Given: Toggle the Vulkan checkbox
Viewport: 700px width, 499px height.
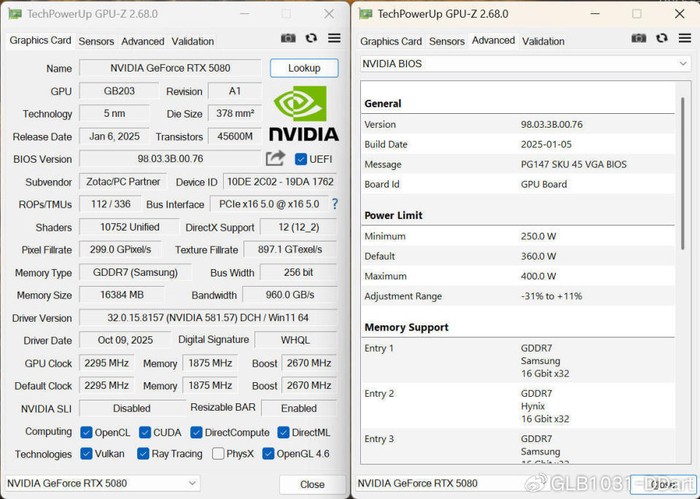Looking at the screenshot, I should (x=86, y=453).
